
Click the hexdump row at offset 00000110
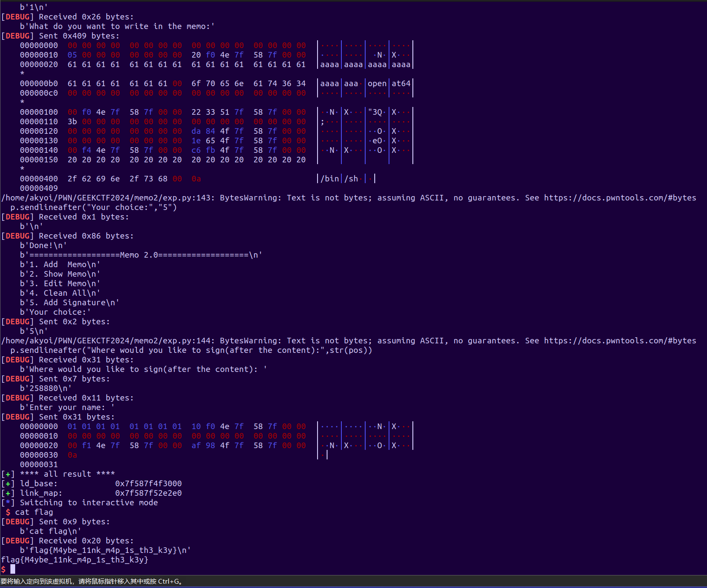(x=216, y=121)
